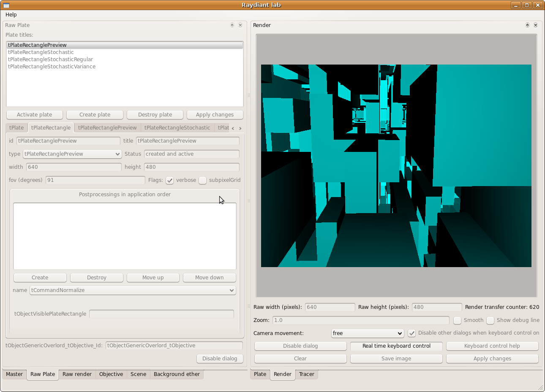Click the resize grip at window corner

pos(540,387)
